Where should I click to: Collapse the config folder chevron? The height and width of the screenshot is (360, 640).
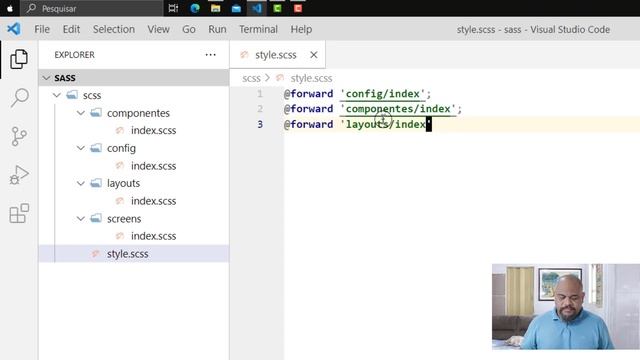pyautogui.click(x=81, y=148)
